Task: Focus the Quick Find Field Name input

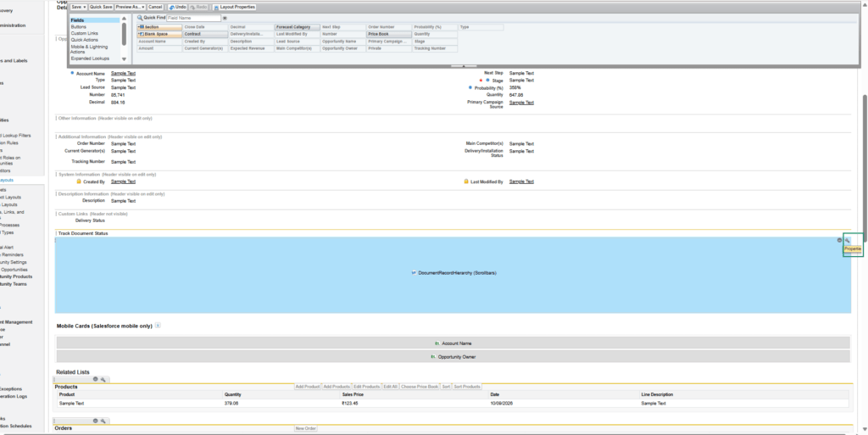Action: (x=193, y=19)
